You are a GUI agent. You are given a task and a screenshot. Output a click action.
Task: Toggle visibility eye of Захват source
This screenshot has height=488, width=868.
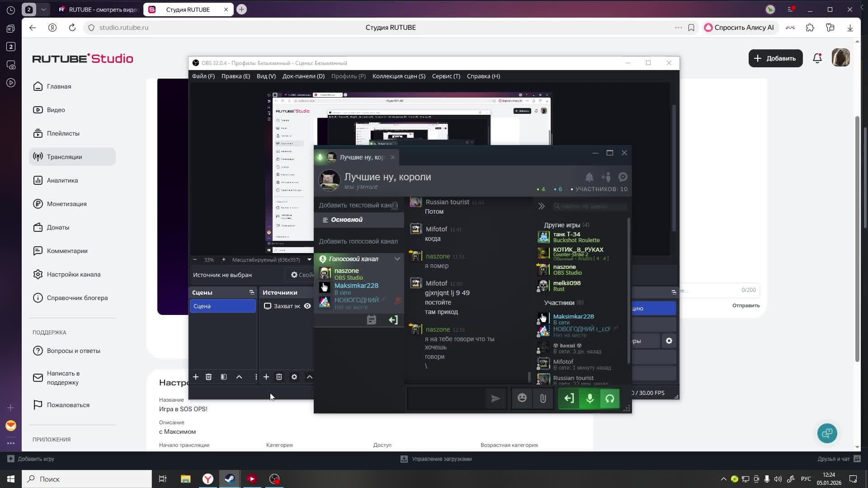click(307, 306)
